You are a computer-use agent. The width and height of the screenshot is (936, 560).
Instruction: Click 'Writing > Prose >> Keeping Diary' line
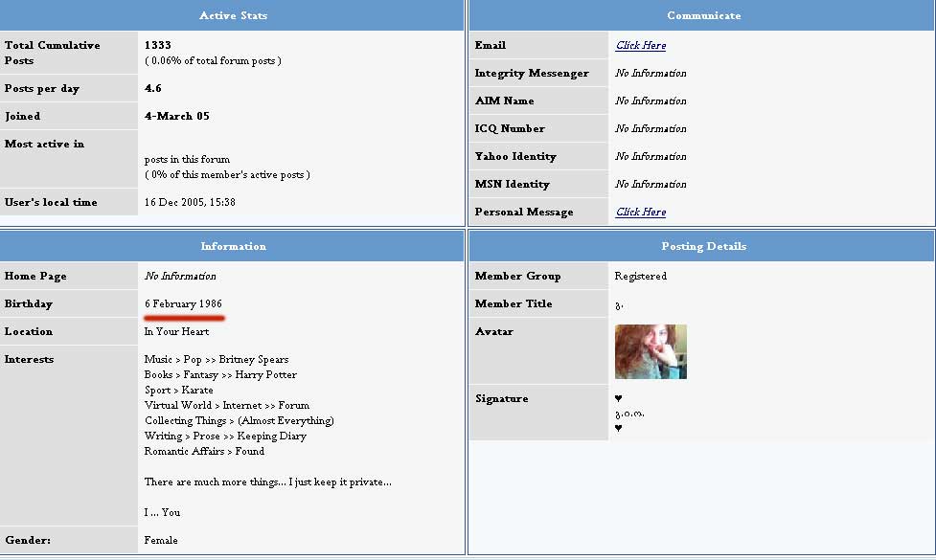[225, 436]
